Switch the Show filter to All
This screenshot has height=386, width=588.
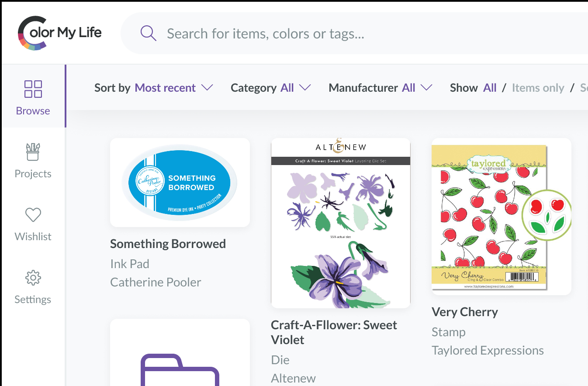490,88
